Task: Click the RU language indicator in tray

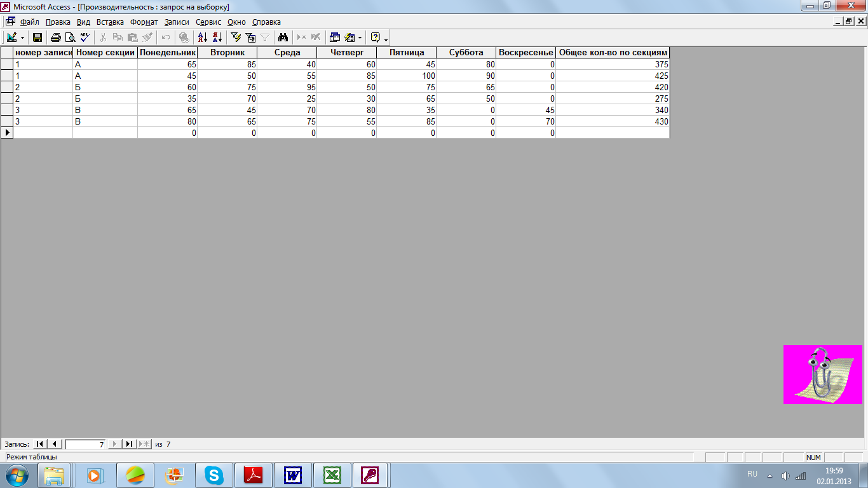Action: pos(752,474)
